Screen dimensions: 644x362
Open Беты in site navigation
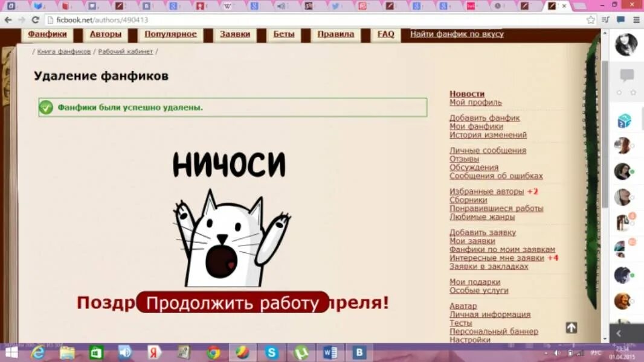pos(284,34)
